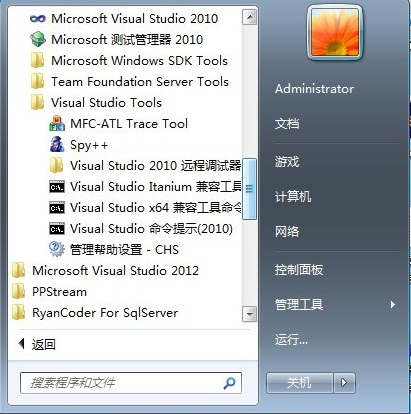Launch Microsoft Visual Studio 2010

click(134, 19)
